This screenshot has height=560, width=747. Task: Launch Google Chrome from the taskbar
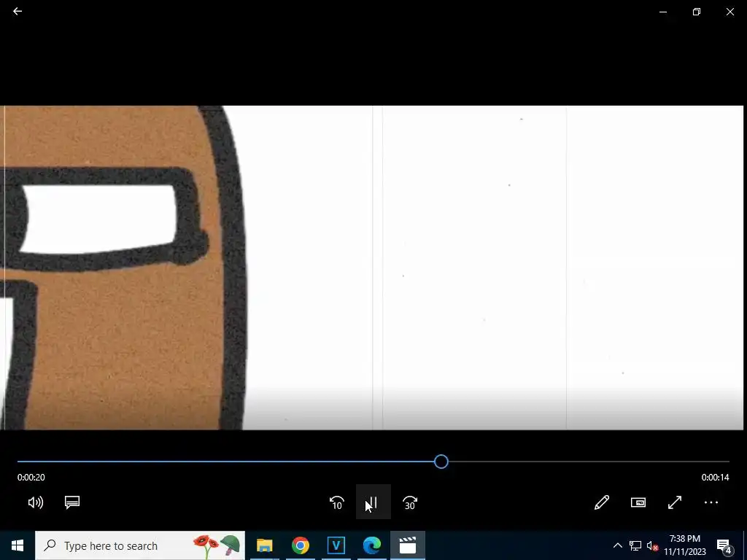click(300, 545)
